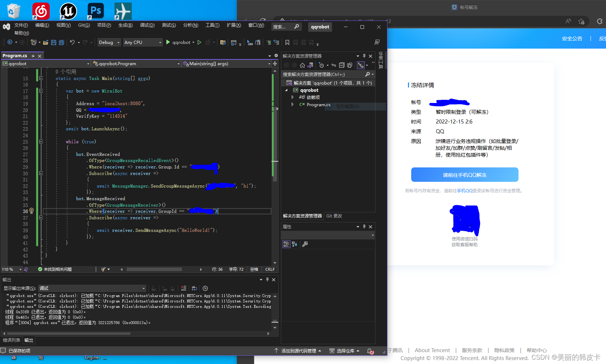Viewport: 606px width, 364px height.
Task: Click the New Project toolbar icon
Action: point(33,42)
